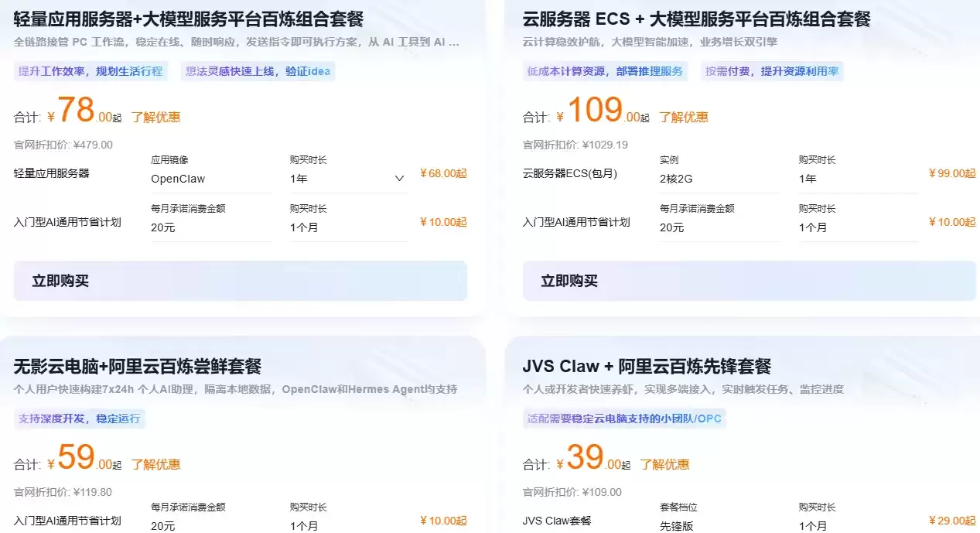Click the 无影云电脑+阿里云百炼尝鲜套餐 title
980x533 pixels.
tap(138, 366)
